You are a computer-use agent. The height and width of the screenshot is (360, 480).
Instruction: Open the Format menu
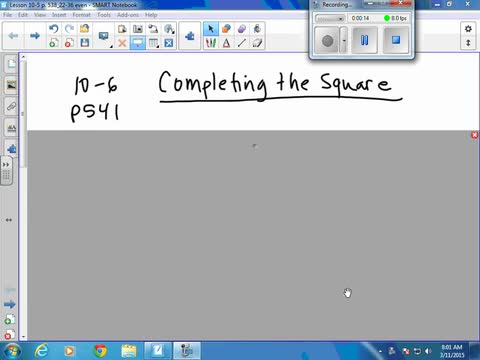[81, 15]
